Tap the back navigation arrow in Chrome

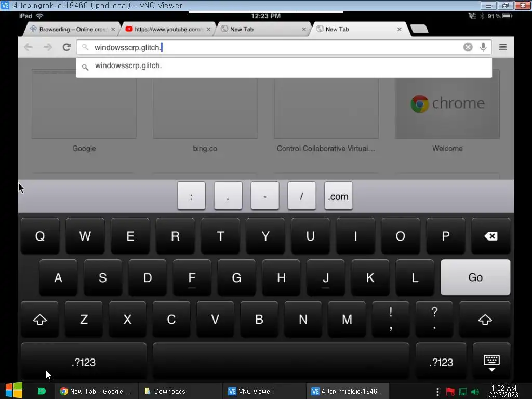[x=29, y=47]
